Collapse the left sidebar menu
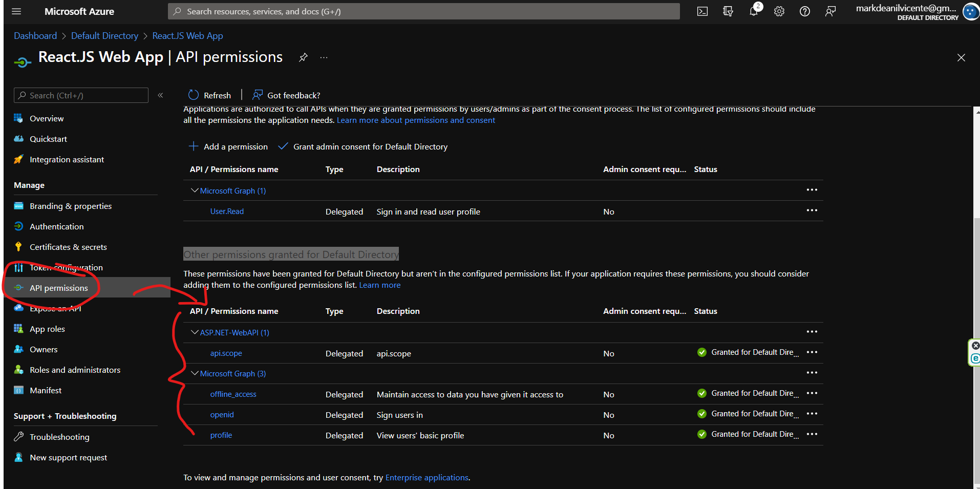Image resolution: width=980 pixels, height=489 pixels. 160,95
